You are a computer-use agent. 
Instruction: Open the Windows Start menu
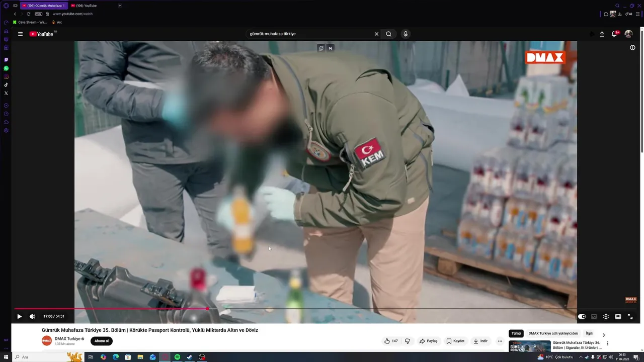pos(6,357)
